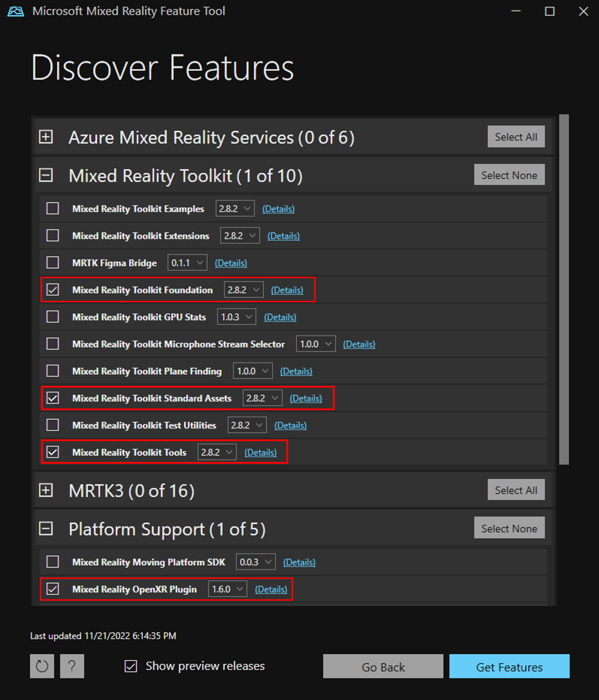Click the Go Back button
Screen dimensions: 599x700
tap(383, 667)
